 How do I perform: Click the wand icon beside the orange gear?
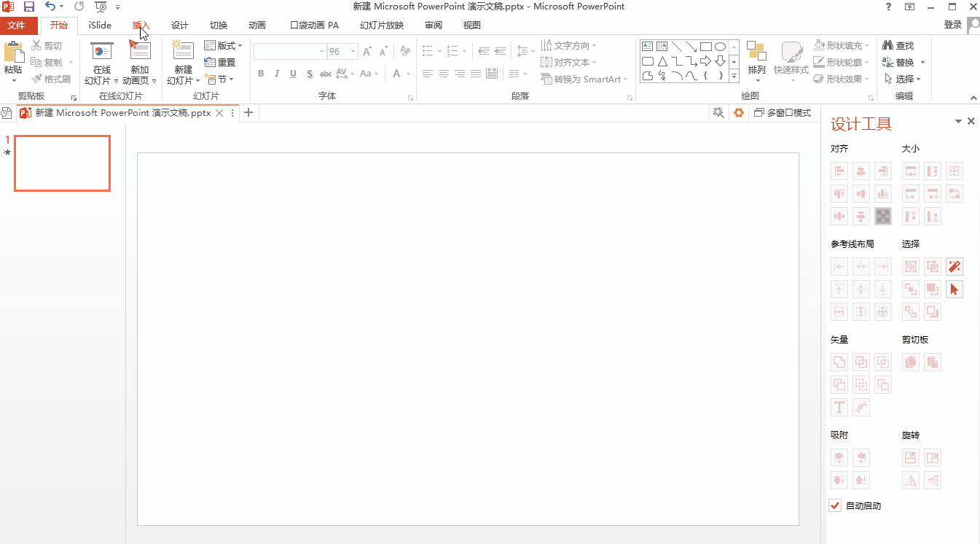(x=718, y=112)
